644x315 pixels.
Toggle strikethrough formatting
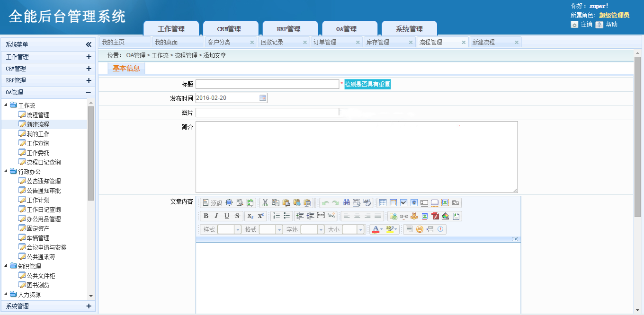coord(237,216)
